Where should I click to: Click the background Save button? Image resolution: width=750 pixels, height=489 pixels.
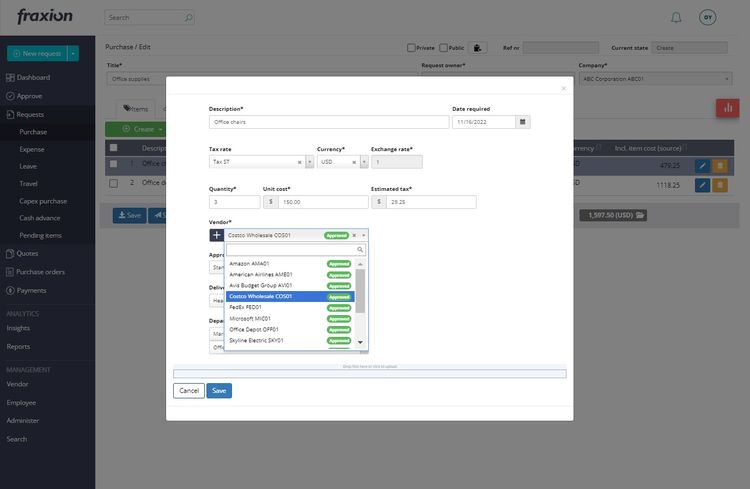coord(130,215)
